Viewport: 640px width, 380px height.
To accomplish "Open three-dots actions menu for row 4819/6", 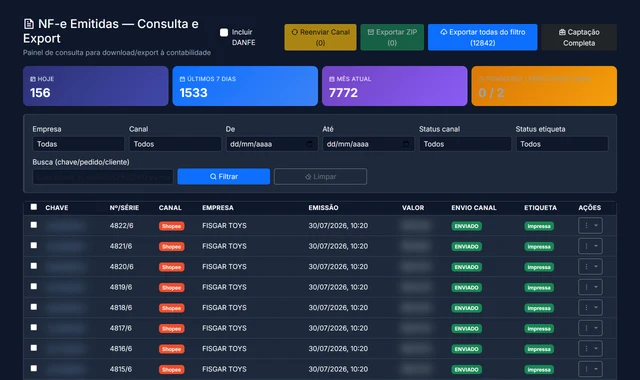I will point(587,287).
